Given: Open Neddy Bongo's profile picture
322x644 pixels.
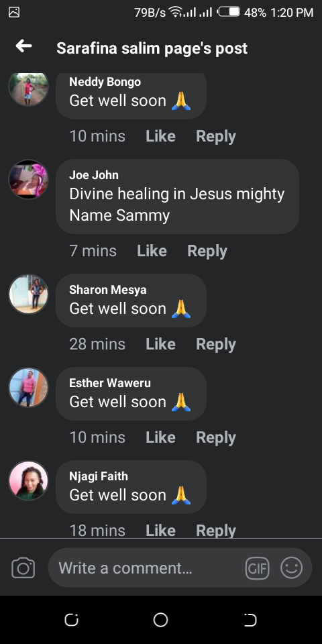Looking at the screenshot, I should 29,87.
